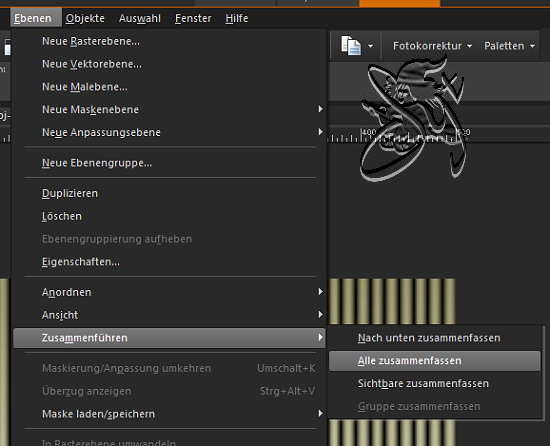Expand the Neue Anpassungsebene submenu

pyautogui.click(x=169, y=132)
